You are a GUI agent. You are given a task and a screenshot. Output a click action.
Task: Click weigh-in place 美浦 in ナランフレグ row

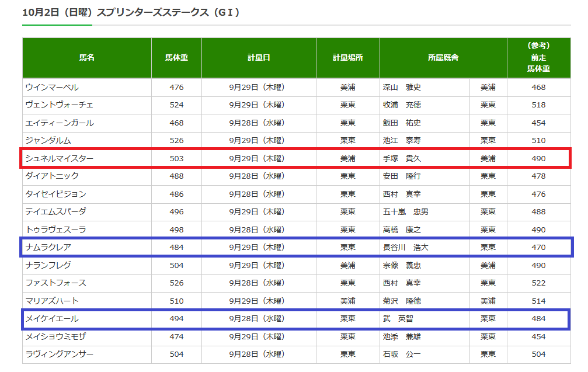click(x=348, y=266)
